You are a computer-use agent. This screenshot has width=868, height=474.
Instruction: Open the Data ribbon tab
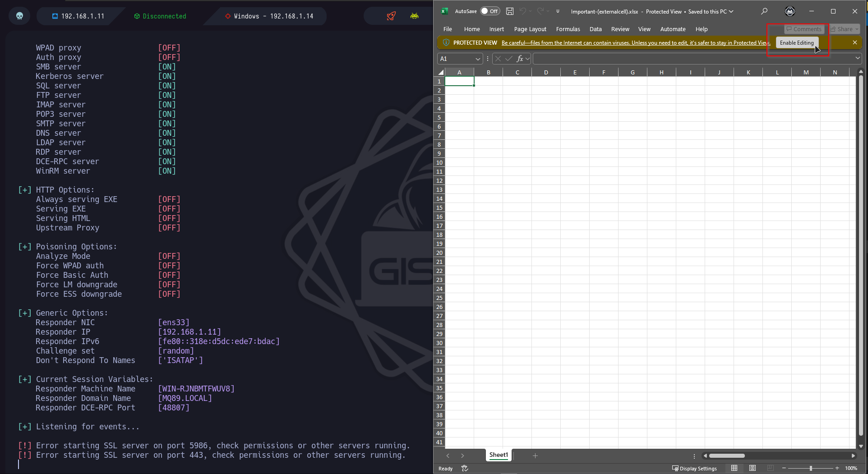(596, 29)
